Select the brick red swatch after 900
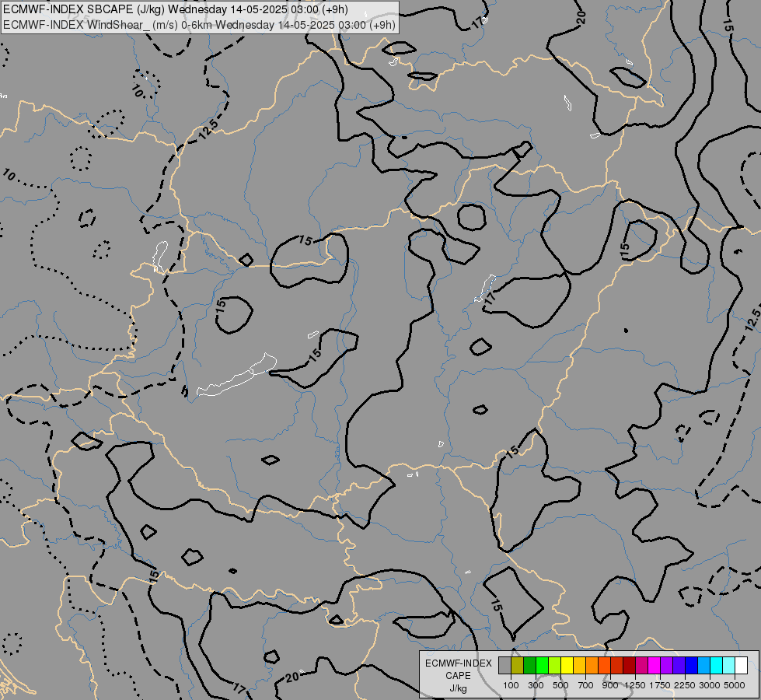 click(617, 665)
